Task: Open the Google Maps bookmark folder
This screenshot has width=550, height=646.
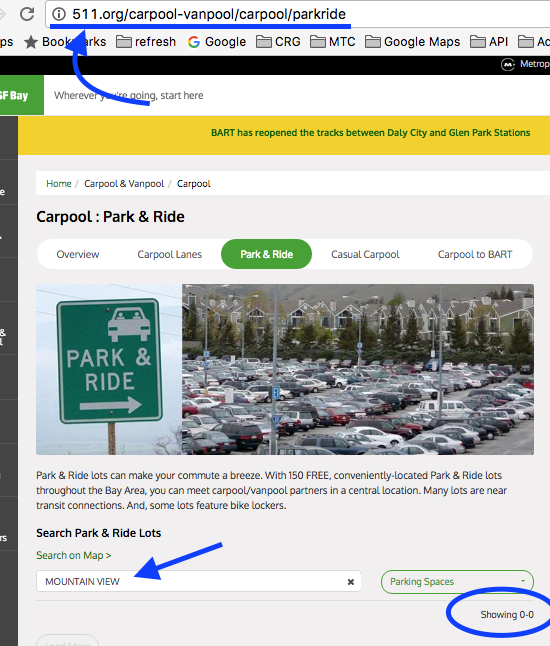Action: (412, 42)
